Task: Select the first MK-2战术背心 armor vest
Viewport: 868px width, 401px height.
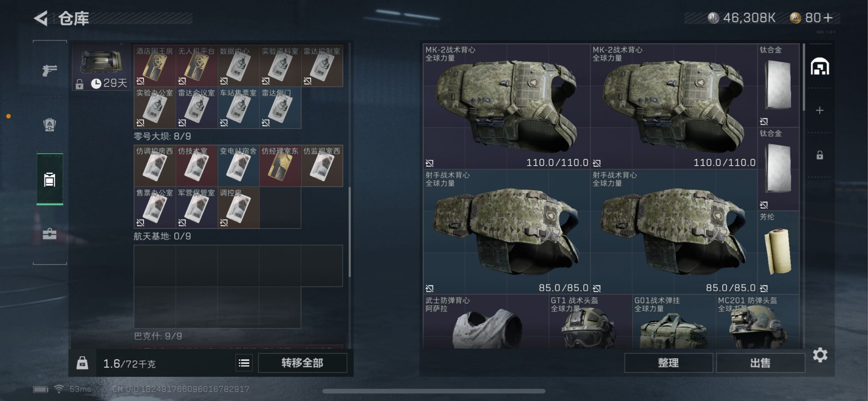Action: pos(507,106)
